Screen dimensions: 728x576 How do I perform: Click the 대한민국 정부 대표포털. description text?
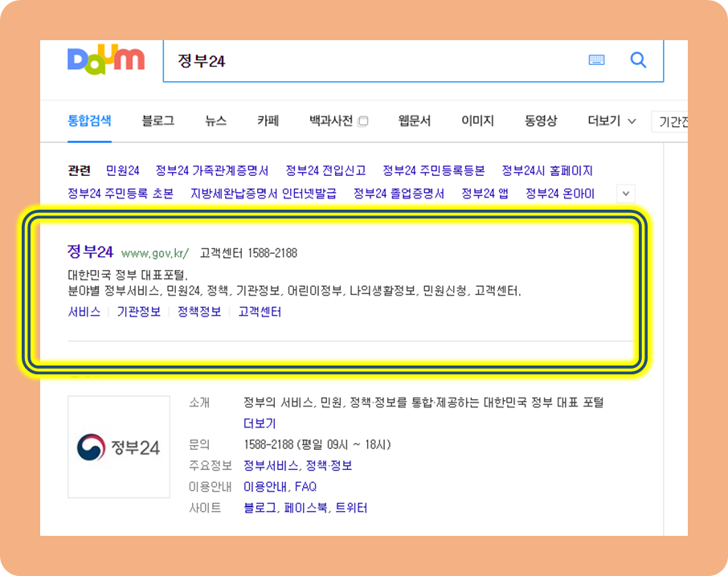(128, 275)
